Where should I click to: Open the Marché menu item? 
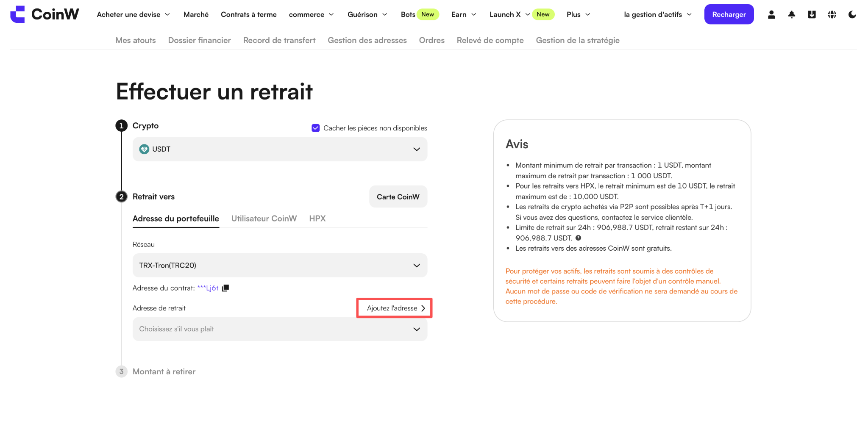click(x=196, y=14)
